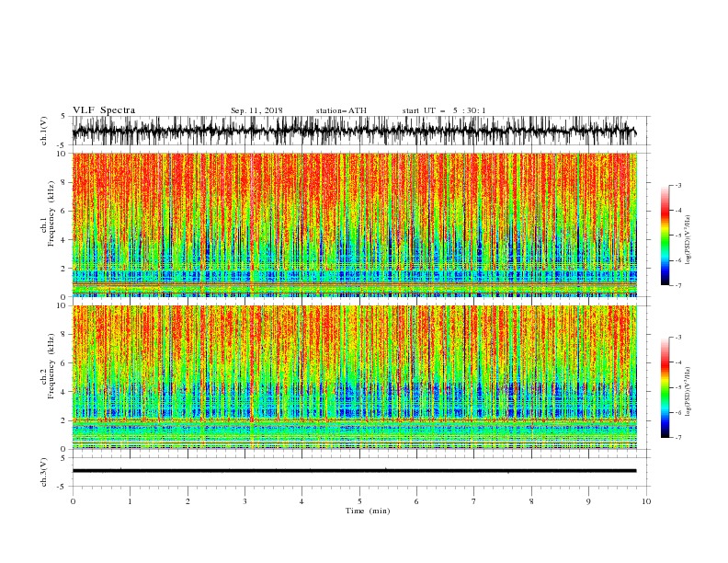
Task: Click the '6' kHz tick of ch.1 spectrogram
Action: pyautogui.click(x=63, y=211)
